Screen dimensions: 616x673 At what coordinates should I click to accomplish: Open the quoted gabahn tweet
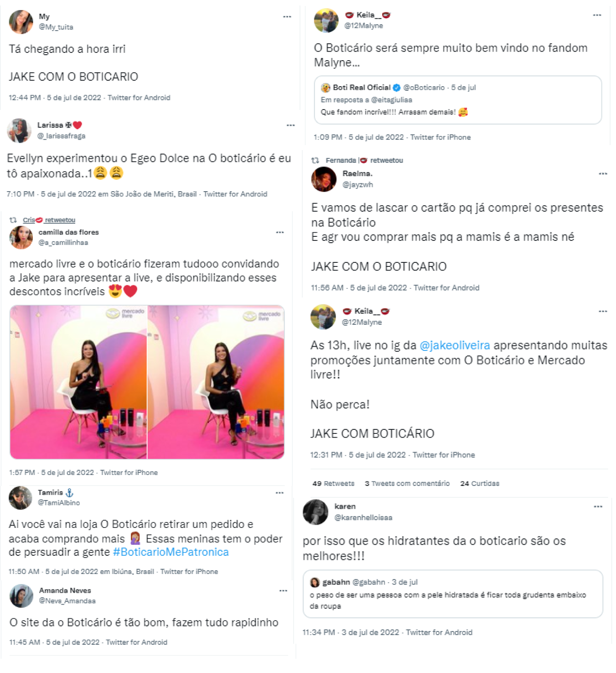pyautogui.click(x=453, y=594)
